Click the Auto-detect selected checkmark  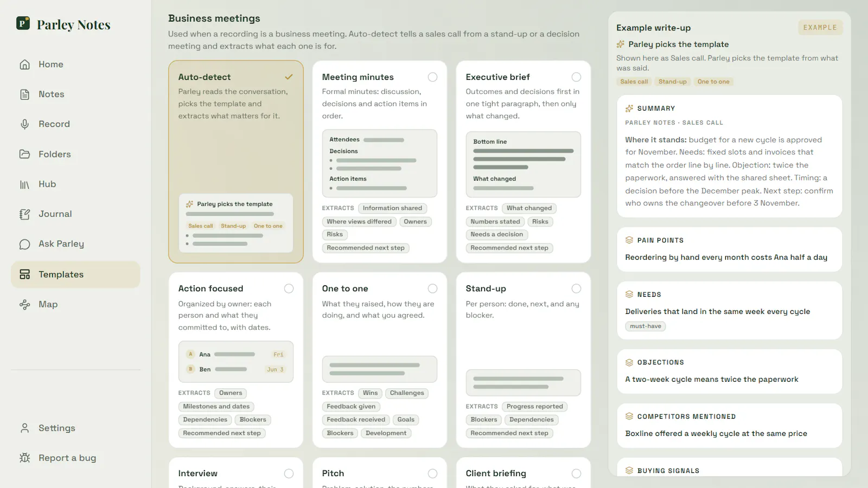pyautogui.click(x=289, y=77)
